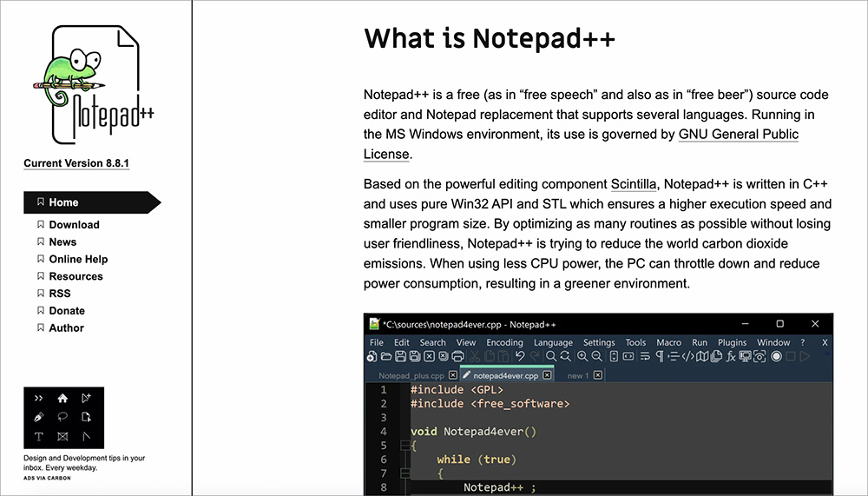
Task: Open the Search menu
Action: (432, 342)
